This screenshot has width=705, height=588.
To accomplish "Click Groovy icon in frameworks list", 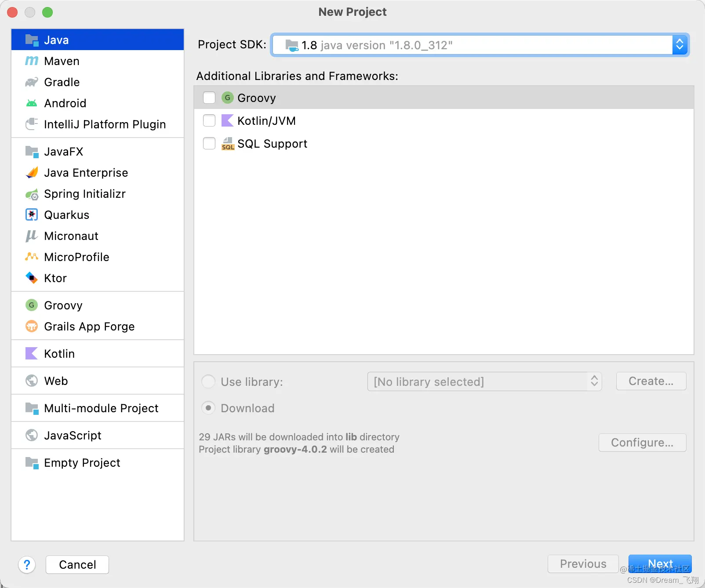I will [227, 98].
